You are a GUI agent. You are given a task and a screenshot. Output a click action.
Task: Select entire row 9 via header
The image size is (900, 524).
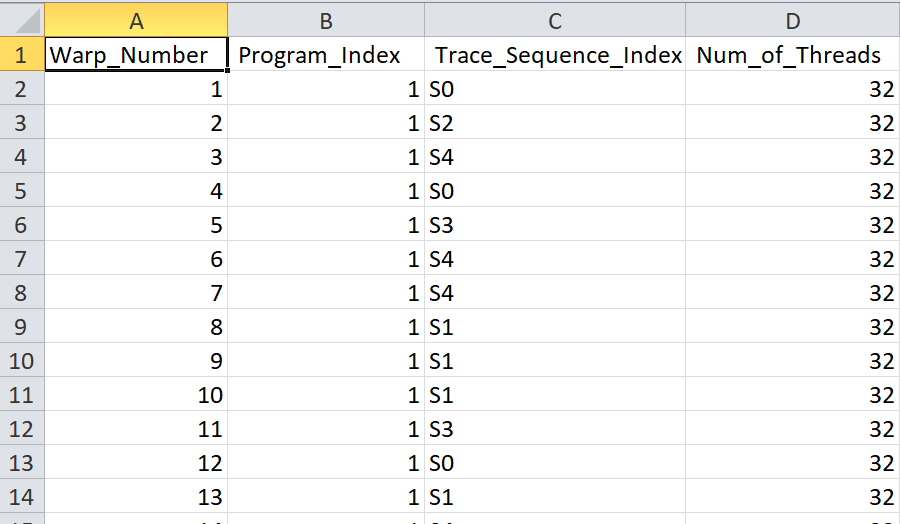(x=21, y=327)
